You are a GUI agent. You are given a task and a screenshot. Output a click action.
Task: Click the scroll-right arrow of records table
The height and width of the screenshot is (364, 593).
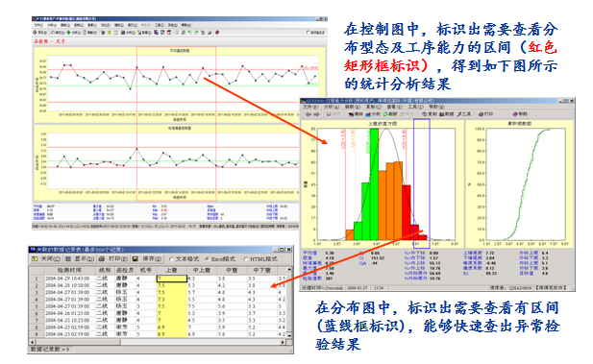[x=283, y=342]
